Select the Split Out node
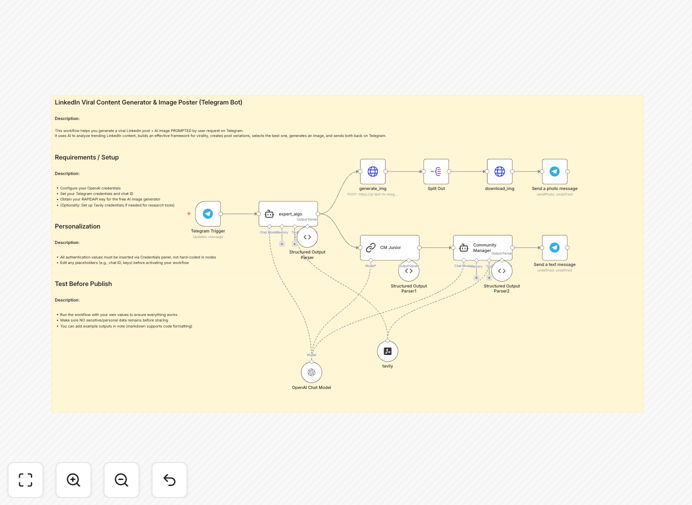Viewport: 692px width, 505px height. (436, 172)
